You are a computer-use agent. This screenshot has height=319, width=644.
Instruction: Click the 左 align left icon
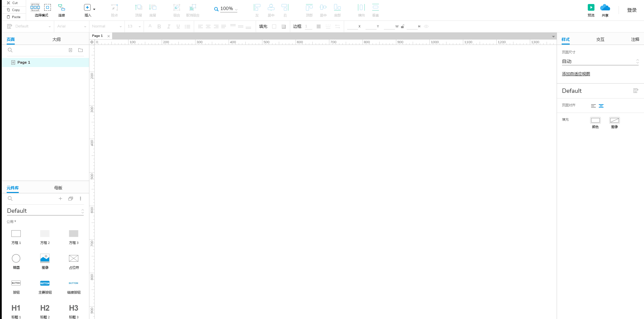pos(257,7)
